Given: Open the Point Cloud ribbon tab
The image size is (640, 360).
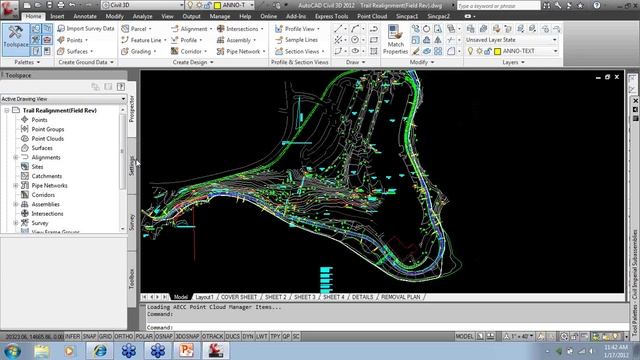Looking at the screenshot, I should coord(372,16).
